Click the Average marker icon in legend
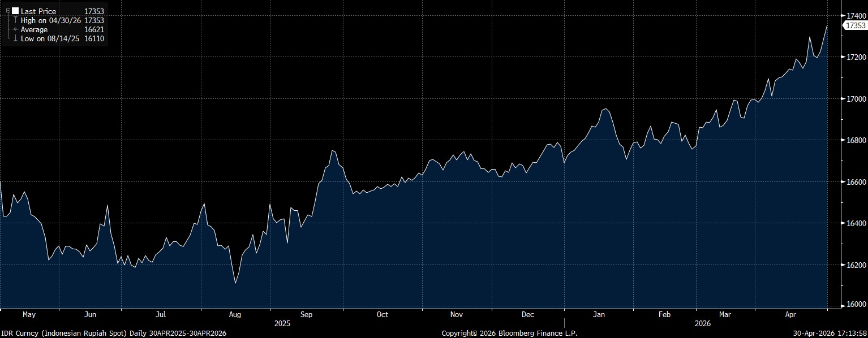This screenshot has height=338, width=868. tap(15, 29)
